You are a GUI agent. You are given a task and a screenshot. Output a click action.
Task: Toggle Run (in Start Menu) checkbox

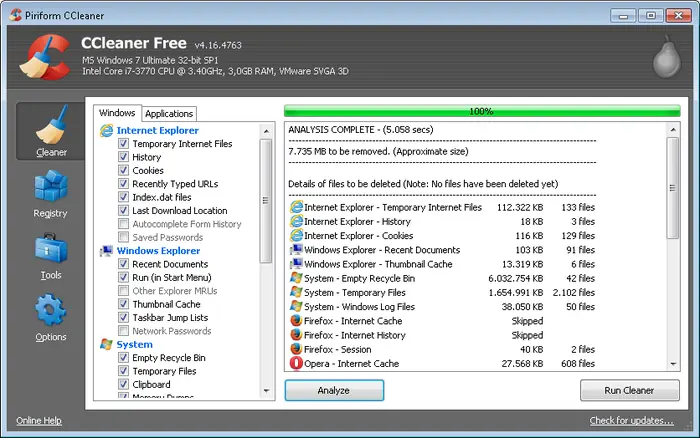click(x=124, y=277)
